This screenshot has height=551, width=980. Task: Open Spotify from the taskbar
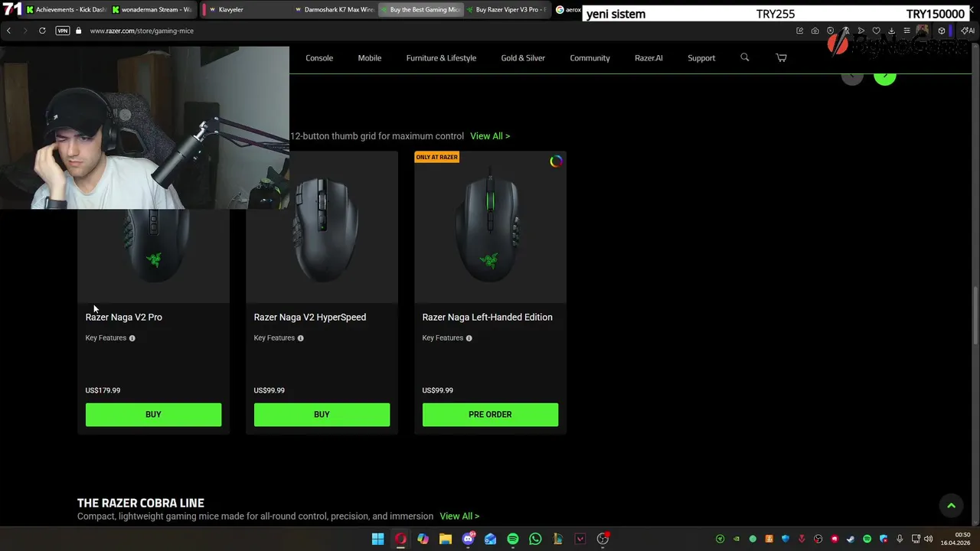point(513,539)
